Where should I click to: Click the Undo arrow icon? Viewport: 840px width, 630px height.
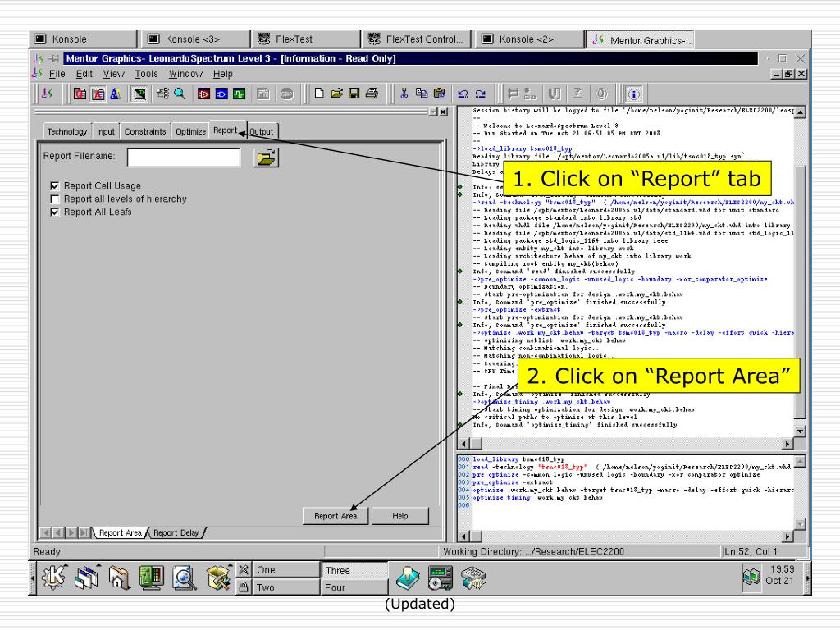tap(463, 94)
